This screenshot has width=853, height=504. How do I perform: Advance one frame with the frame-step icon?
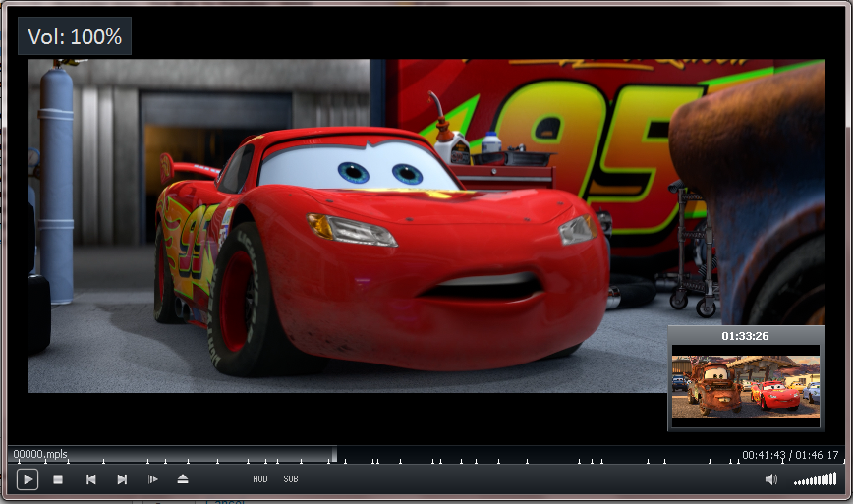[153, 479]
